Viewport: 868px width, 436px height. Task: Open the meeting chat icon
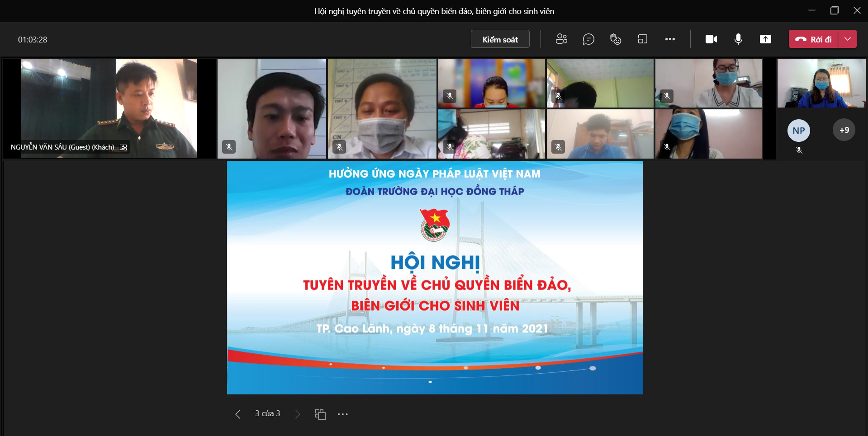588,39
